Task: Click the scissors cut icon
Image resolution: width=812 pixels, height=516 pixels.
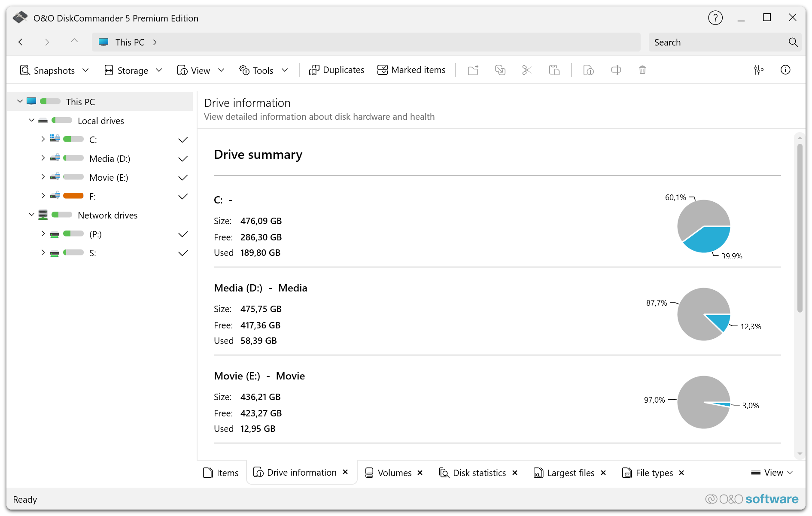Action: (526, 70)
